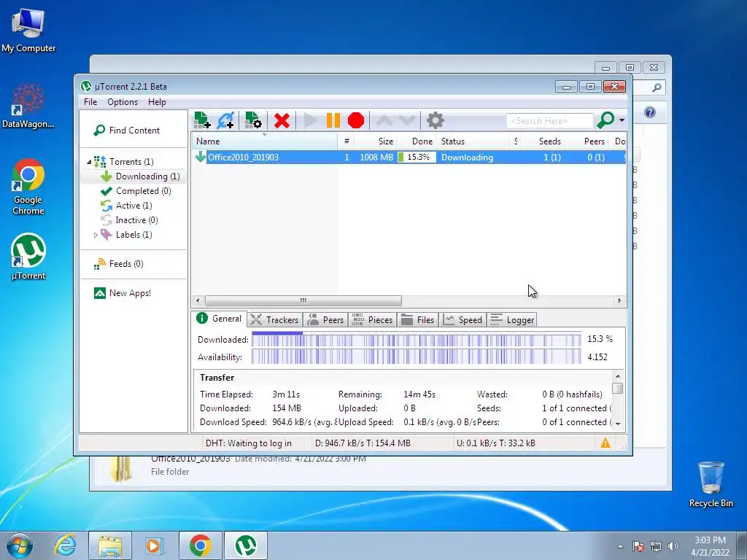Click the Add Torrent toolbar icon
The width and height of the screenshot is (747, 560).
(x=202, y=120)
